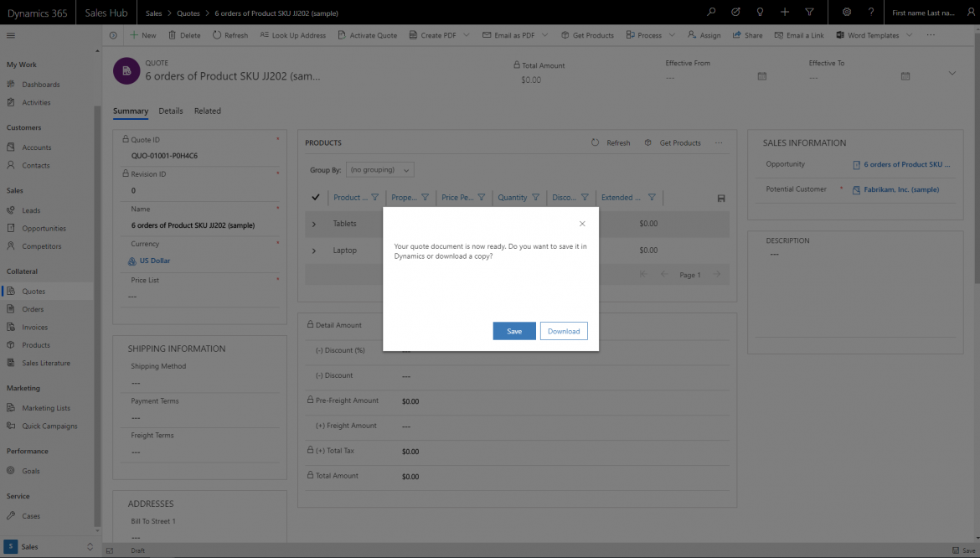Open the Process dropdown arrow
The image size is (980, 558).
672,36
